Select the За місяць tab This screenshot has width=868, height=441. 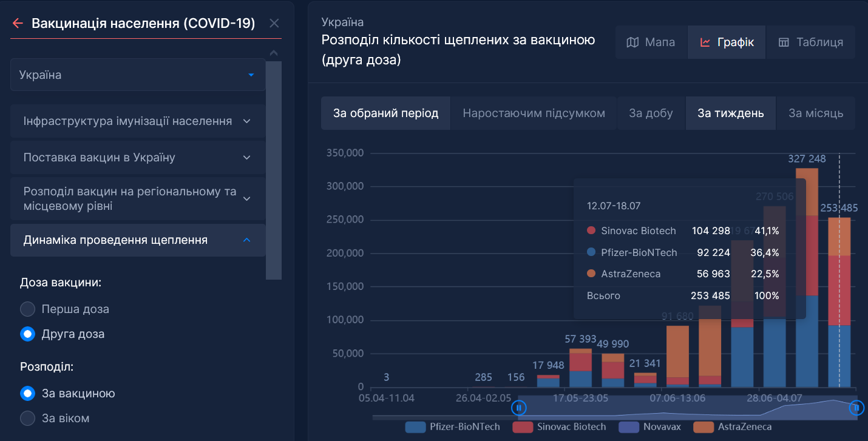(815, 113)
